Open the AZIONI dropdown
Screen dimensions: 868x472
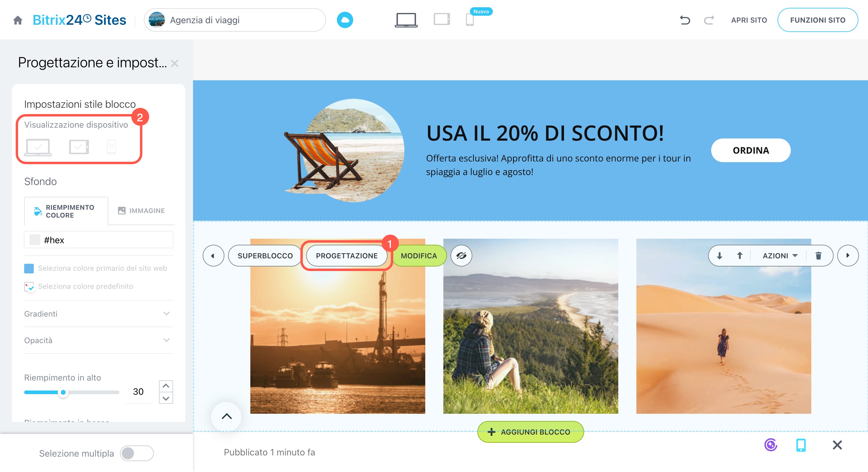(780, 256)
